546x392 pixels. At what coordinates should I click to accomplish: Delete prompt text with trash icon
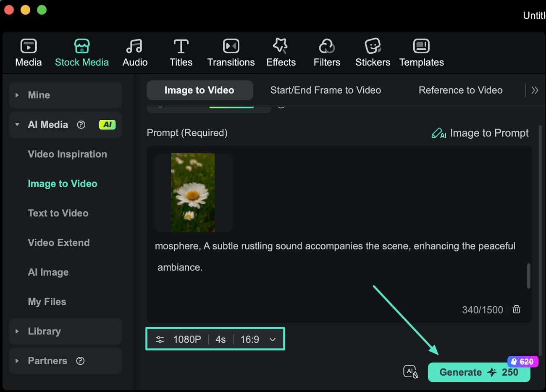(517, 309)
